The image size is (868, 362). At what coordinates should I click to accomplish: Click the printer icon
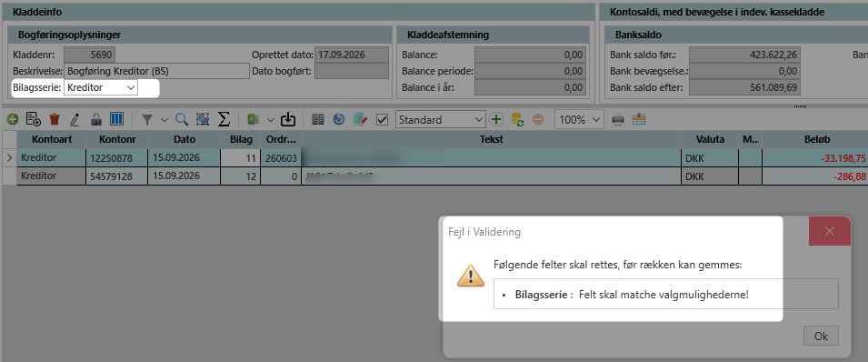click(x=618, y=119)
